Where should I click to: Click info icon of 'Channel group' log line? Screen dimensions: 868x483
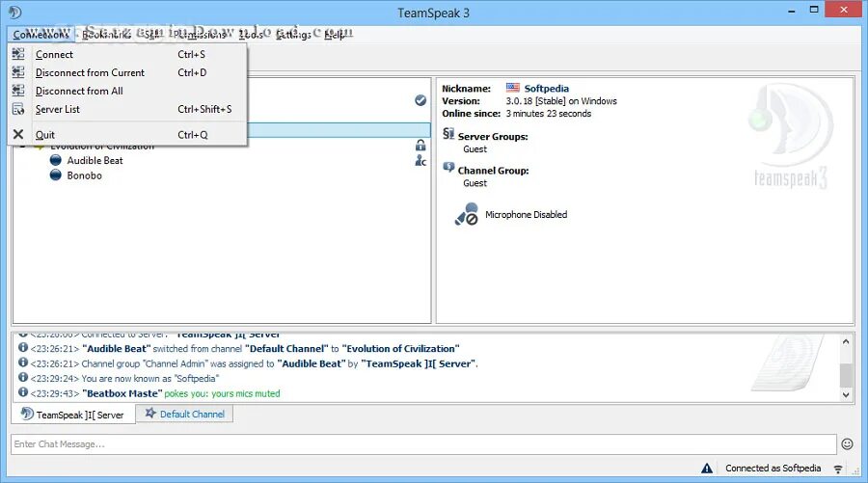tap(23, 362)
